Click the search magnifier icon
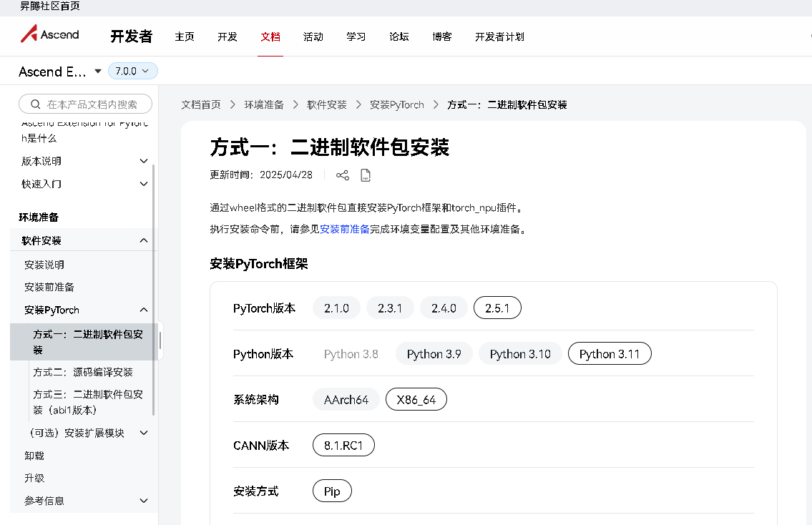812x525 pixels. point(35,104)
